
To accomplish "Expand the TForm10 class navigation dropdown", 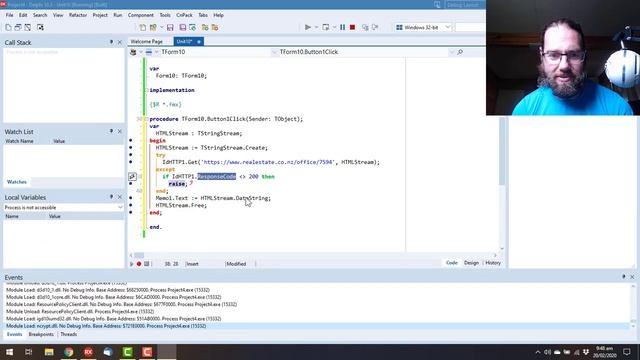I will click(x=274, y=52).
